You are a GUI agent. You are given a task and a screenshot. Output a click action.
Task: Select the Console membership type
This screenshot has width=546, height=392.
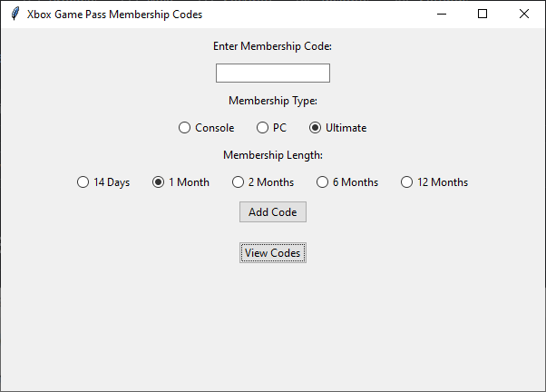click(x=184, y=128)
